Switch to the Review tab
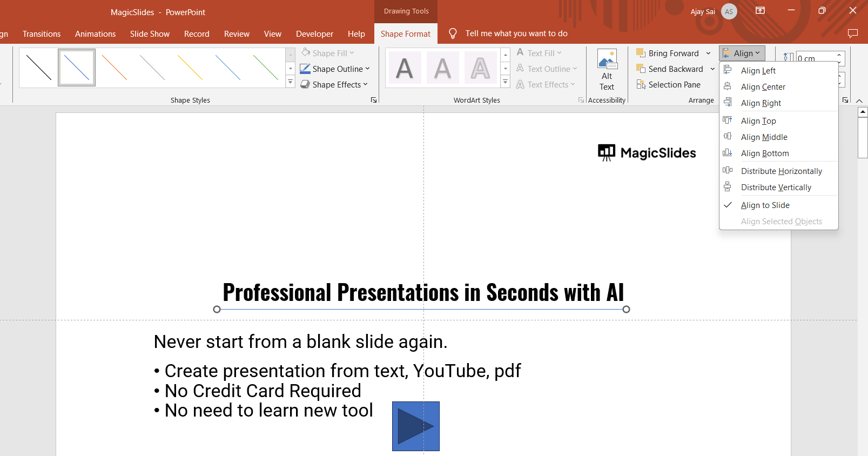The image size is (868, 456). (237, 33)
